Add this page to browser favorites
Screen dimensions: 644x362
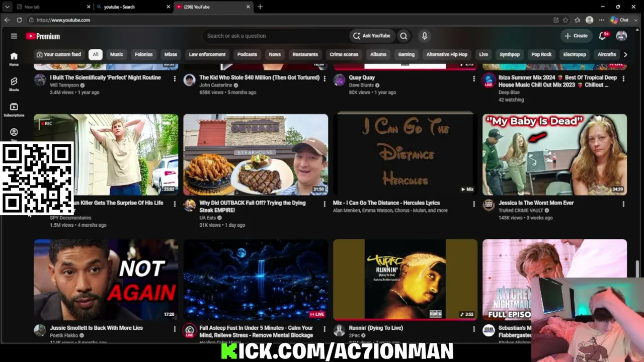566,20
